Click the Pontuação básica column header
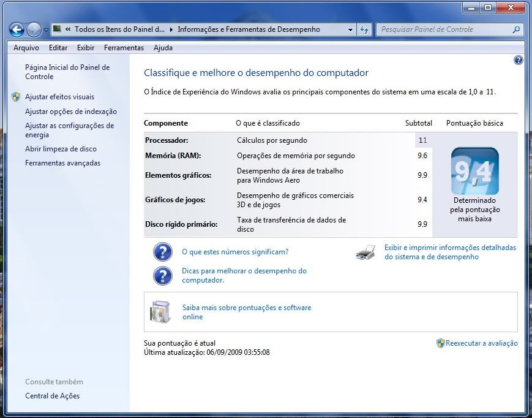The image size is (532, 418). pos(474,123)
